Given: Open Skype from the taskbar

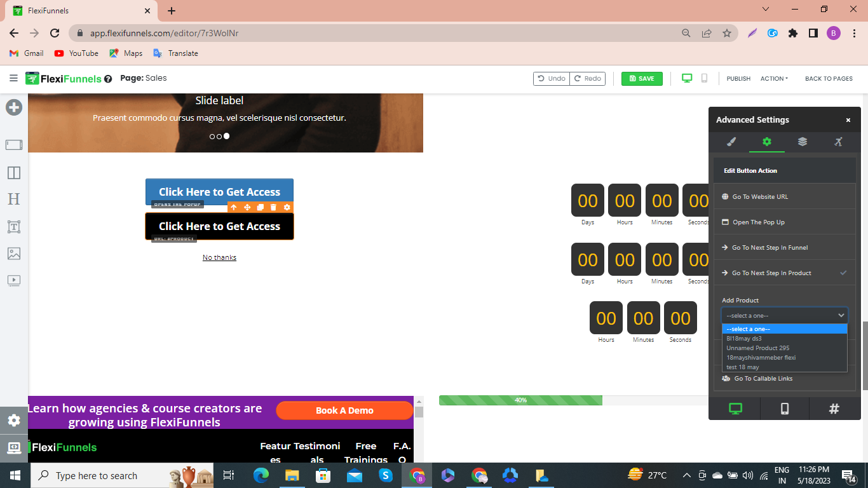Looking at the screenshot, I should tap(386, 475).
